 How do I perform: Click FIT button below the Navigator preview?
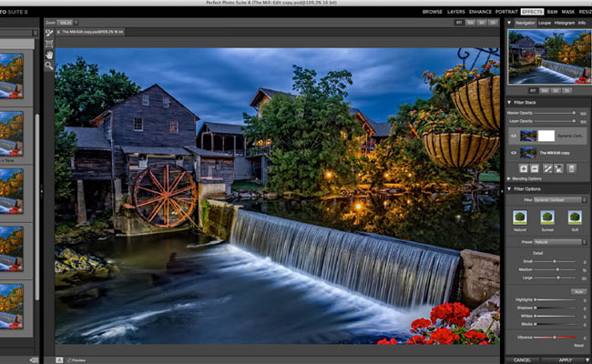point(533,91)
